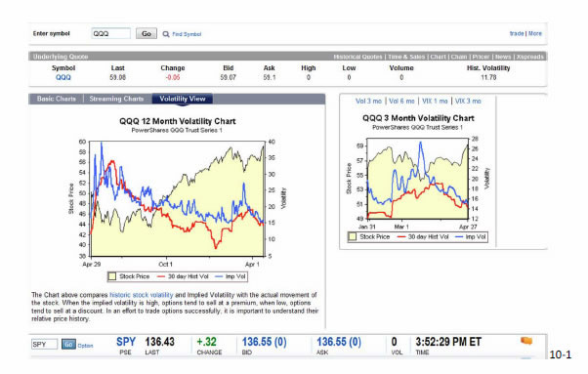
Task: Click the QQQ symbol link in the quote row
Action: [63, 77]
